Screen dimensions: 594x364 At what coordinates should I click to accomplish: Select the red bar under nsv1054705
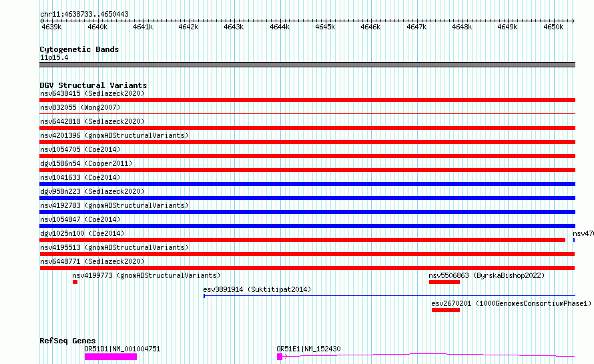click(307, 156)
